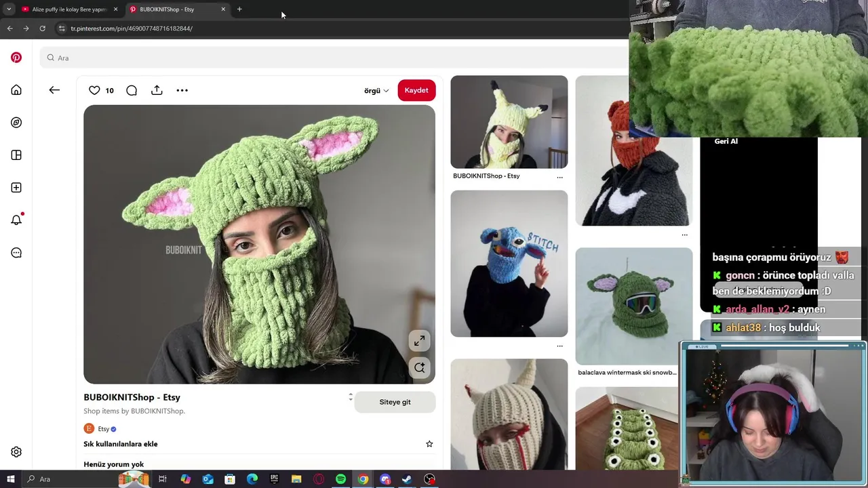The height and width of the screenshot is (488, 868).
Task: Close the BUBOIKNITShop - Etsy tab
Action: [223, 9]
